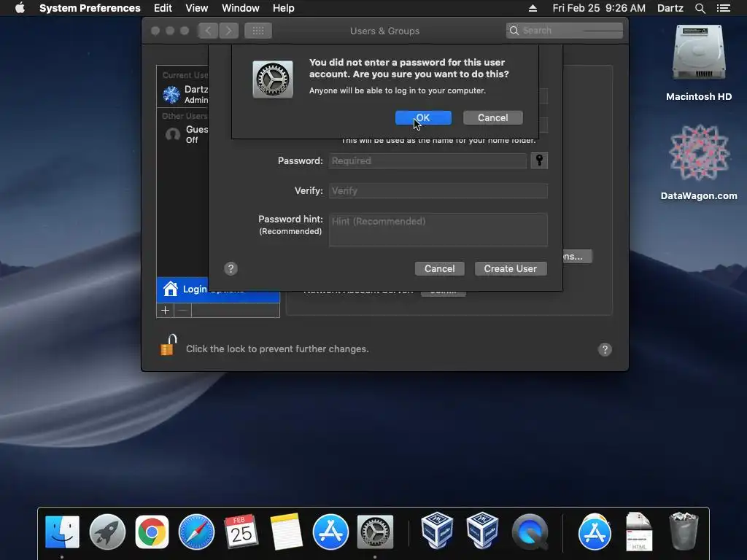Open the Apple menu
This screenshot has width=747, height=560.
[x=20, y=8]
